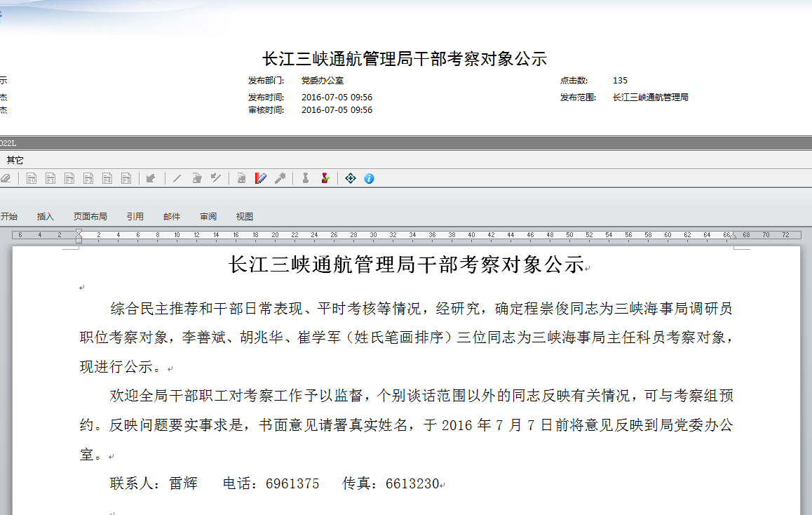Click the gray hammer icon
The image size is (812, 515).
coord(280,179)
